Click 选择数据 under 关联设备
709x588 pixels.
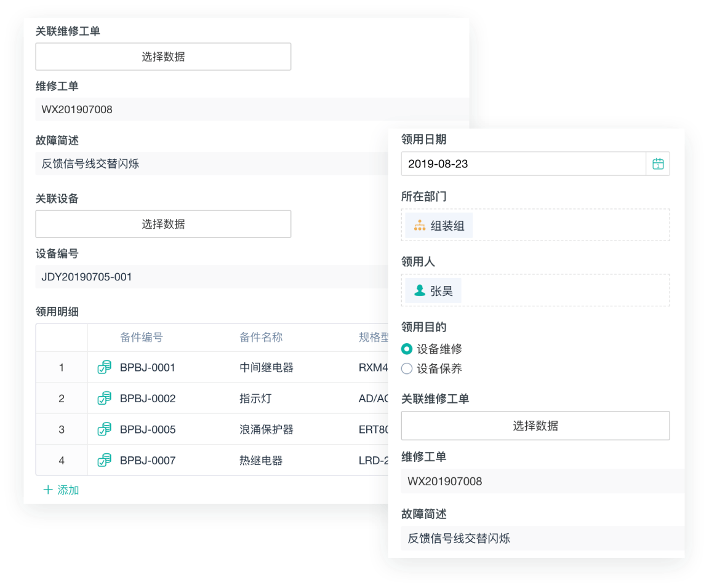[x=163, y=224]
